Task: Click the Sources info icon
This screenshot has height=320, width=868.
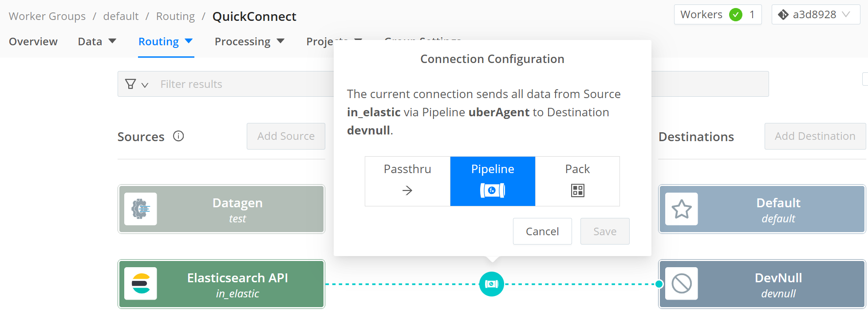Action: pos(178,136)
